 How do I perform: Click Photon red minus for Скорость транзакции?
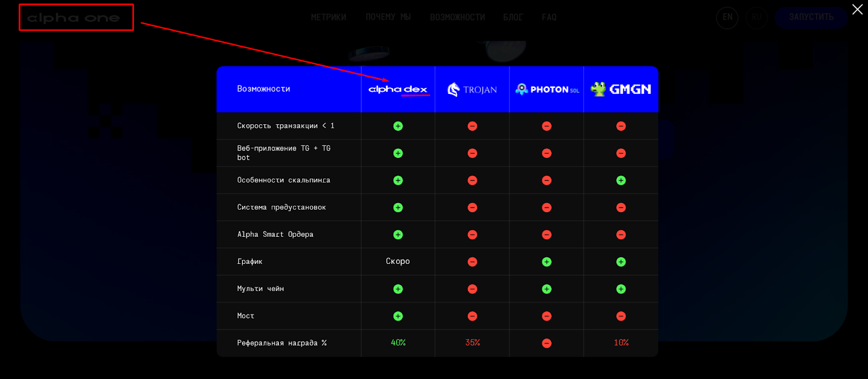click(547, 126)
